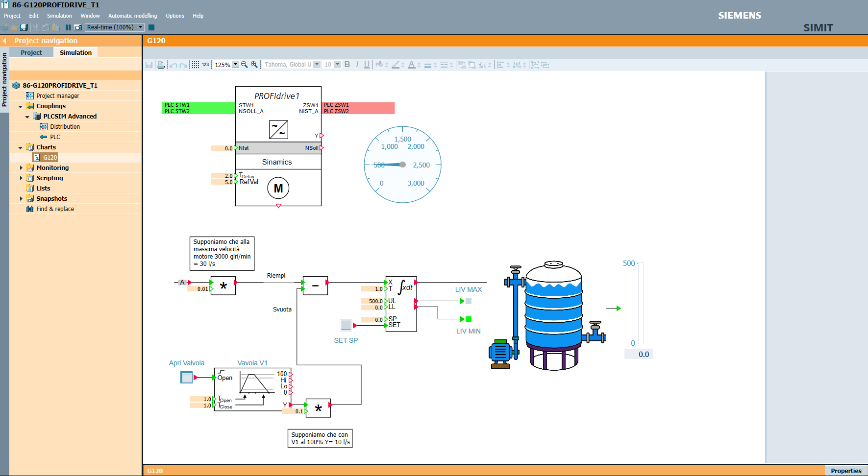Expand the Scripting tree node

[21, 178]
